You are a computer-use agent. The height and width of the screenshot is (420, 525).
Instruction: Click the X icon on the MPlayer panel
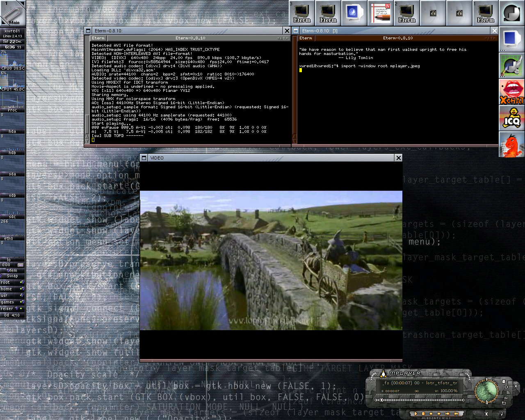[516, 386]
